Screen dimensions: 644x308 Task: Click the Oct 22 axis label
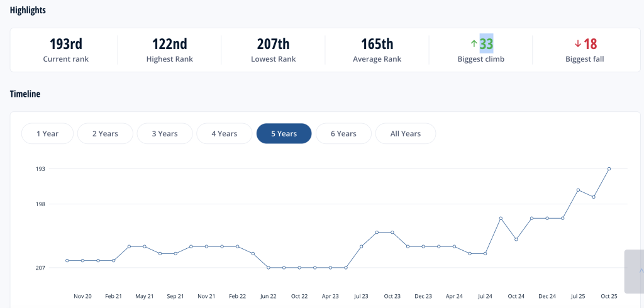click(299, 296)
